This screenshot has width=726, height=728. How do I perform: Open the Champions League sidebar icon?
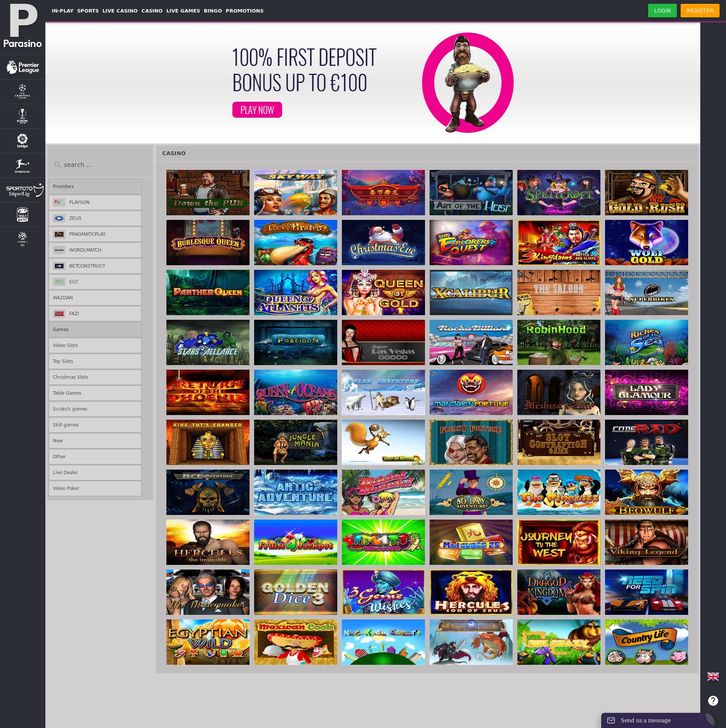pyautogui.click(x=23, y=92)
